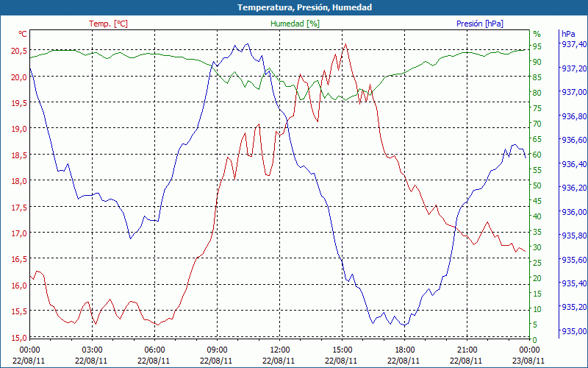Click the temperature curve's highest peak near 15:00

pyautogui.click(x=345, y=44)
